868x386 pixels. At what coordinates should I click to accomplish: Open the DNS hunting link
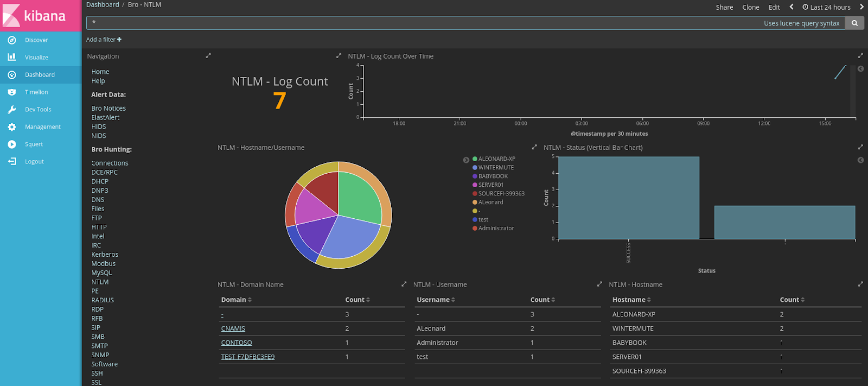pos(98,200)
